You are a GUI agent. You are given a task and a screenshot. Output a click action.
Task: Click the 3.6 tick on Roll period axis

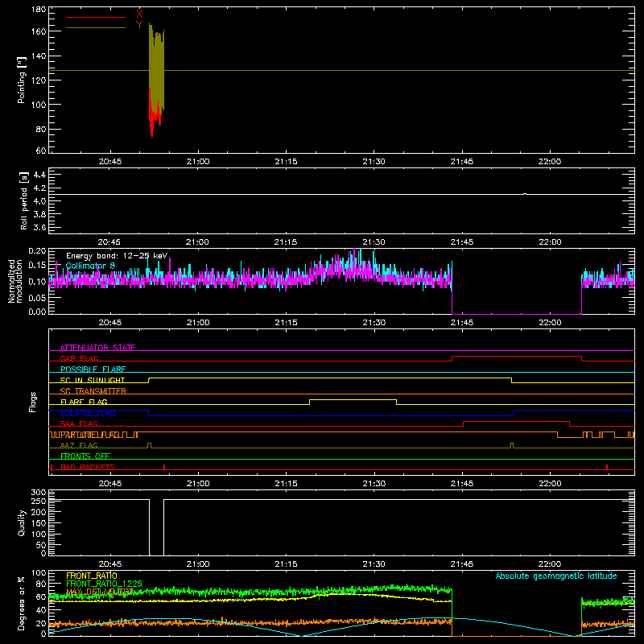click(x=39, y=228)
